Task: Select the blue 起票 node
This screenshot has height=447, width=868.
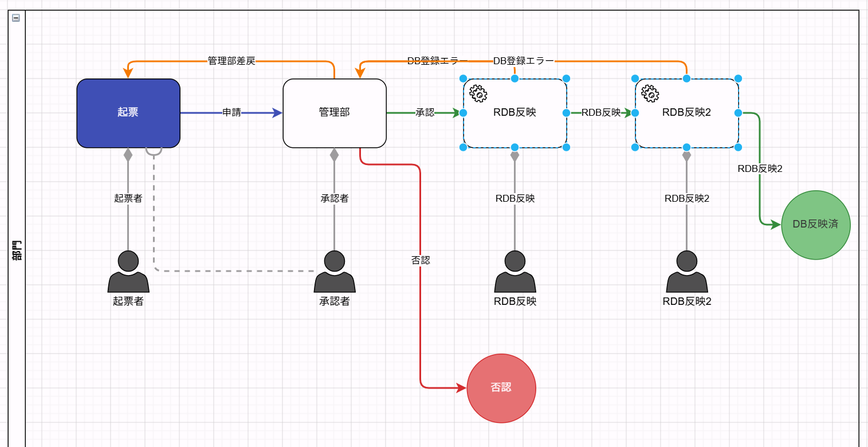Action: coord(128,113)
